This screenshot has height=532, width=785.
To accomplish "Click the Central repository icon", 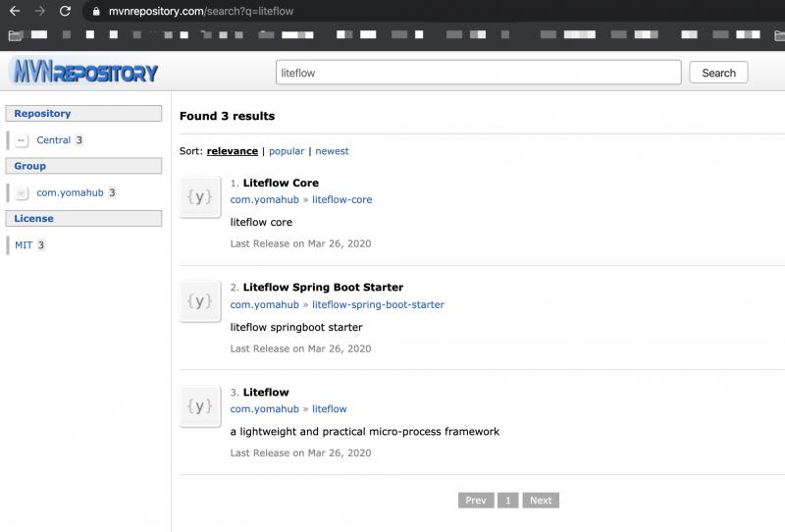I will tap(22, 140).
